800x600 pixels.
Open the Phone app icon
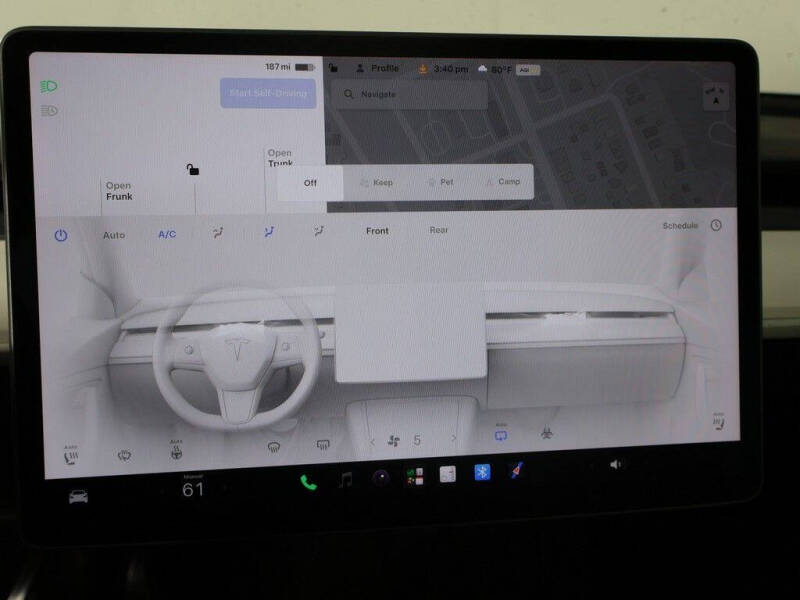tap(308, 482)
